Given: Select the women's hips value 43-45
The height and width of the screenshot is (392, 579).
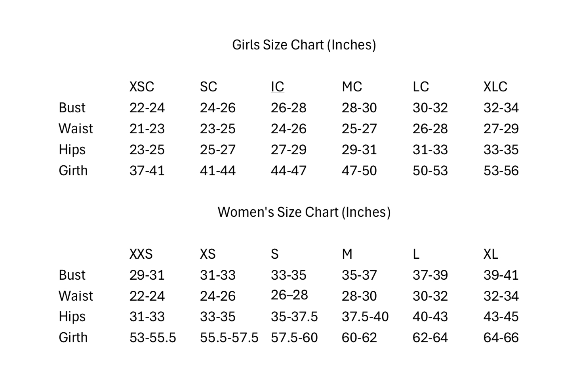Looking at the screenshot, I should click(501, 316).
